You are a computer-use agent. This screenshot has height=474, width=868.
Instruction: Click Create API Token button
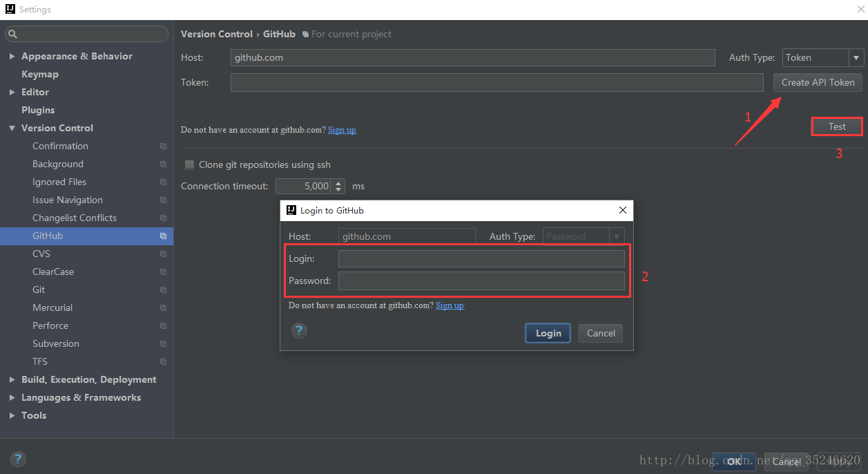tap(818, 82)
